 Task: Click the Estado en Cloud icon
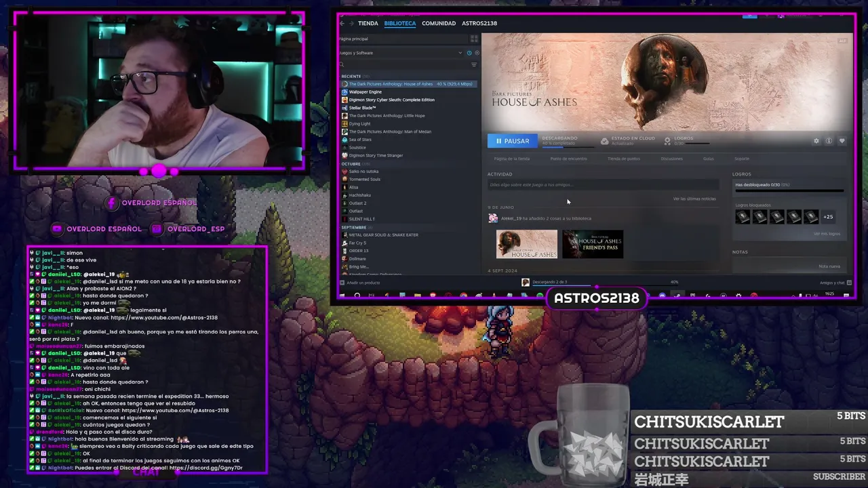604,141
